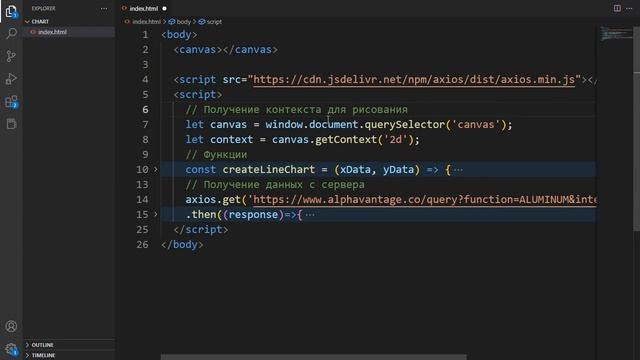Select the index.html editor tab
This screenshot has height=360, width=640.
[144, 8]
